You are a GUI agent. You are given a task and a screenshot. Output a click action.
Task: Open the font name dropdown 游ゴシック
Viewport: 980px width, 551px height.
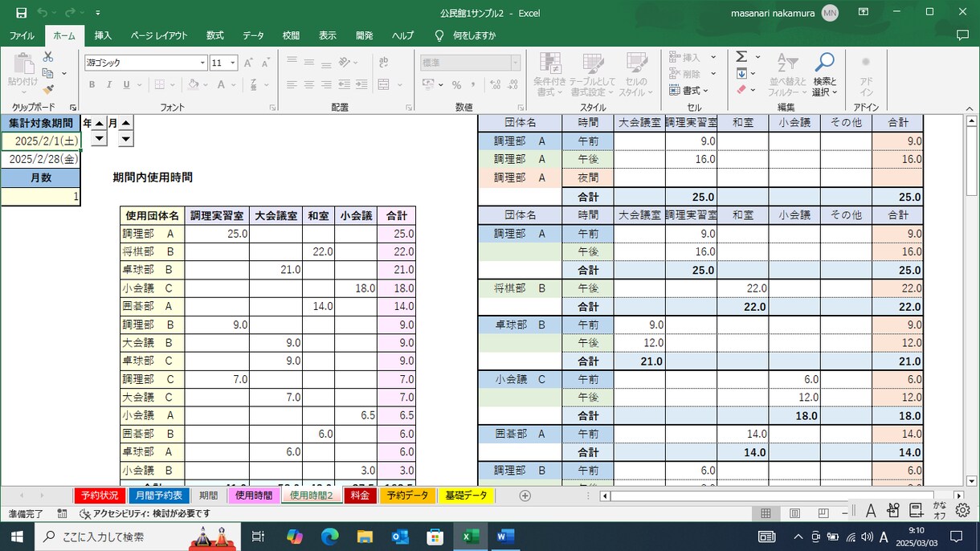pos(202,63)
